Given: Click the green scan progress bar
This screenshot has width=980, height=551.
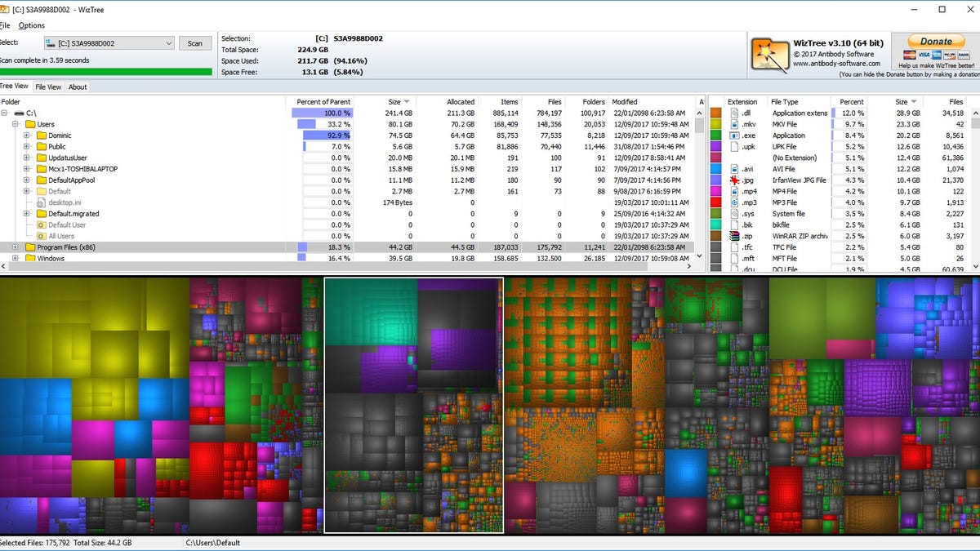Looking at the screenshot, I should point(105,72).
